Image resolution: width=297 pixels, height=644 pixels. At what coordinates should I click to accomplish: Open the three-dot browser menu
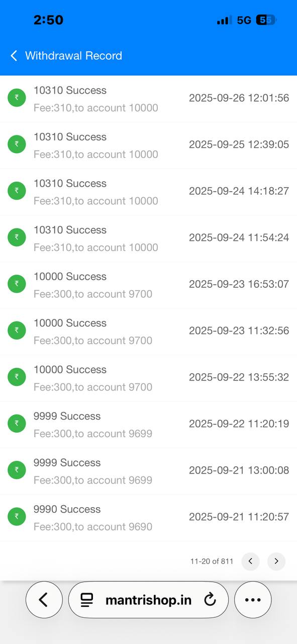tap(253, 600)
